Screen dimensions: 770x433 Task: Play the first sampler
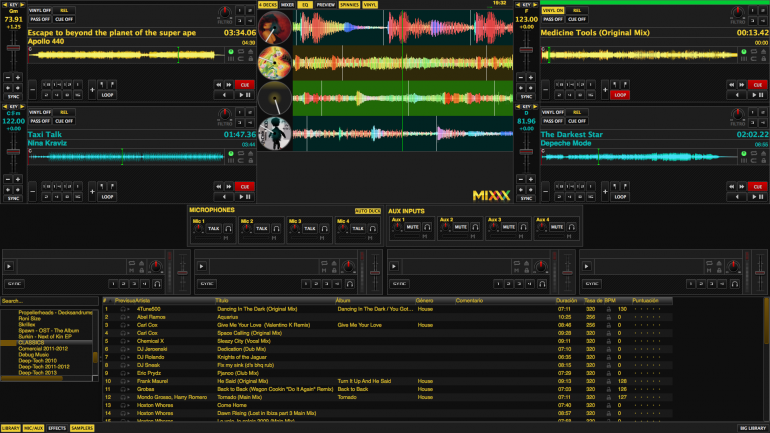pyautogui.click(x=9, y=266)
